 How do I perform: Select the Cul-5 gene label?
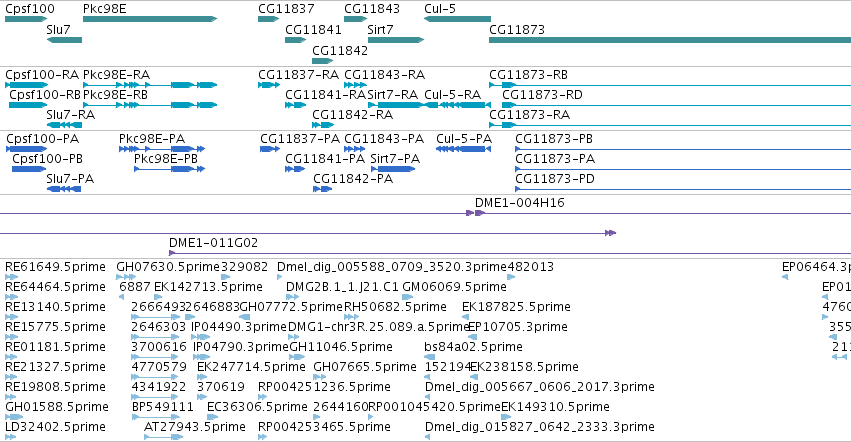[x=440, y=9]
